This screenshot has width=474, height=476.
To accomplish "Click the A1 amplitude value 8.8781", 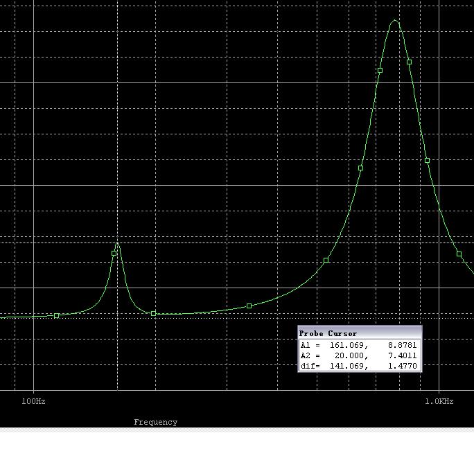I will point(403,345).
